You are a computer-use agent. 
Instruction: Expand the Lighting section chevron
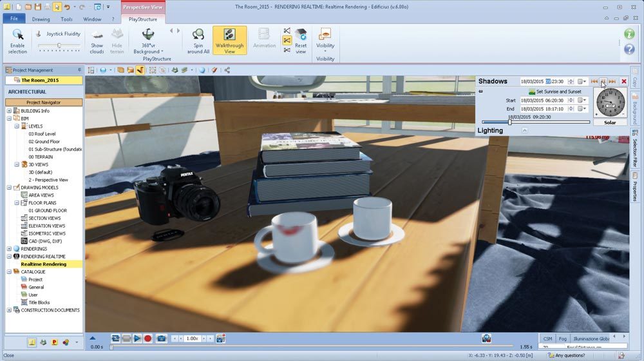(524, 130)
